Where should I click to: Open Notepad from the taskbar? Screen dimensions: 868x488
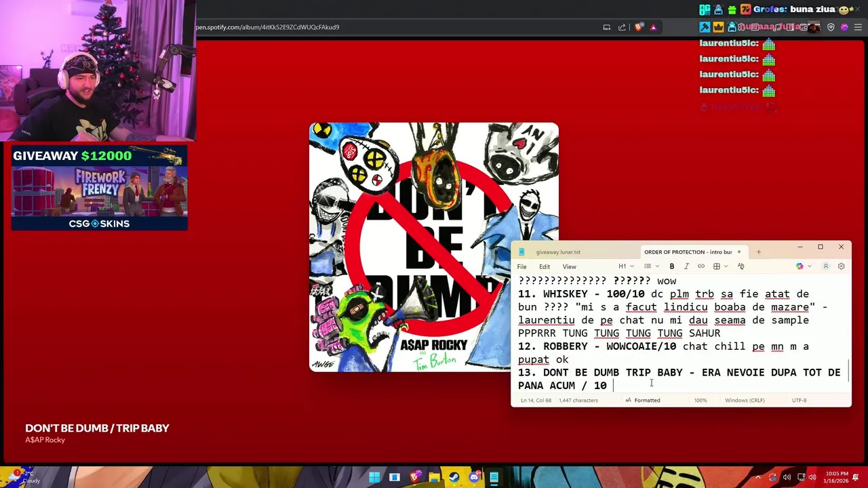click(494, 477)
